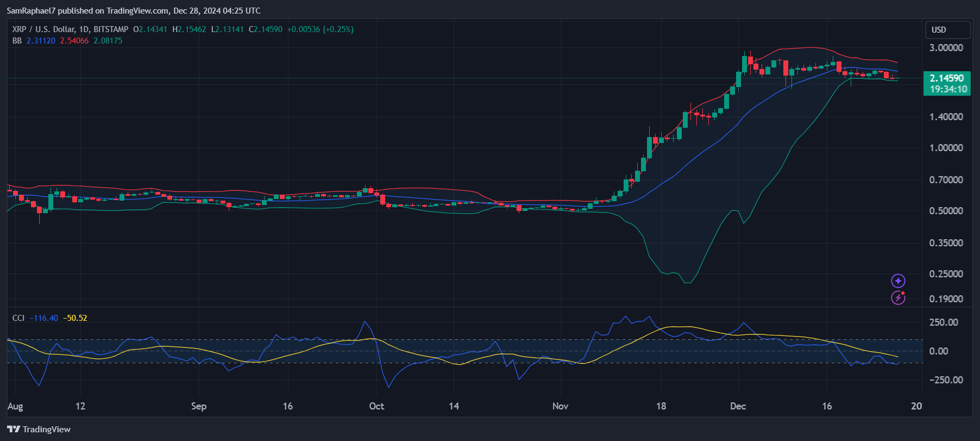
Task: Click the purple four-point star icon
Action: pos(898,281)
